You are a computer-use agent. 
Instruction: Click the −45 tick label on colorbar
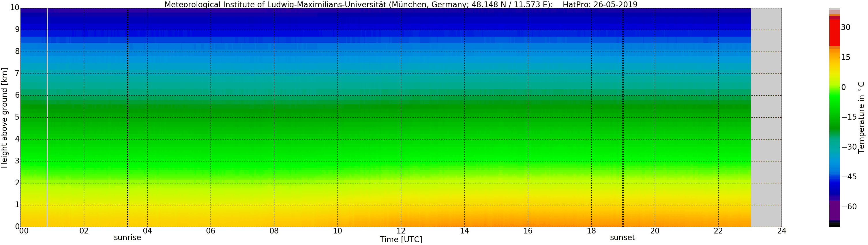coord(849,177)
